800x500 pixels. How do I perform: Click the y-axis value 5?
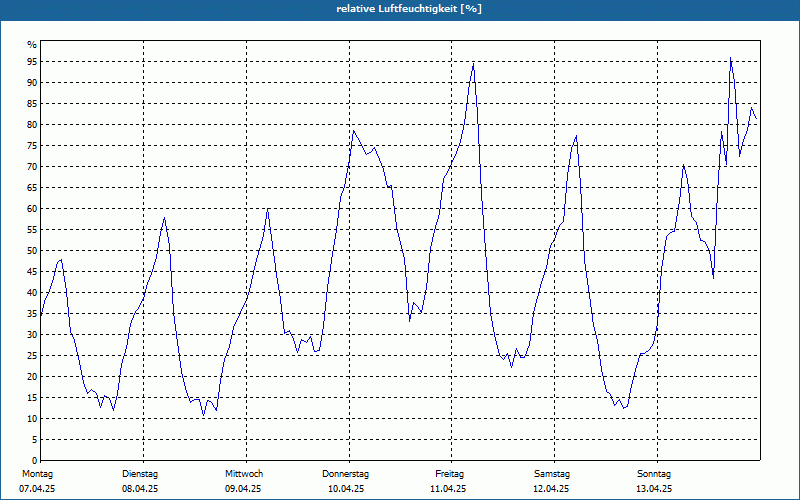click(x=34, y=439)
